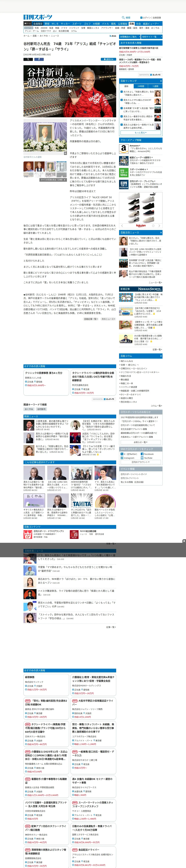Open the 大相撲 navigation tab
Screen dimensions: 186x868
click(x=96, y=24)
